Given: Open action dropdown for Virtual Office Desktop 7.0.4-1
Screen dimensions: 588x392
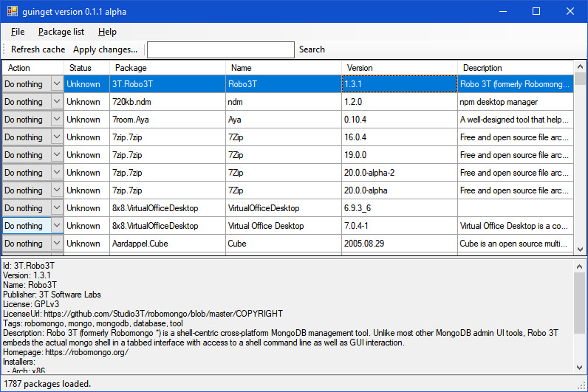Looking at the screenshot, I should pyautogui.click(x=57, y=226).
